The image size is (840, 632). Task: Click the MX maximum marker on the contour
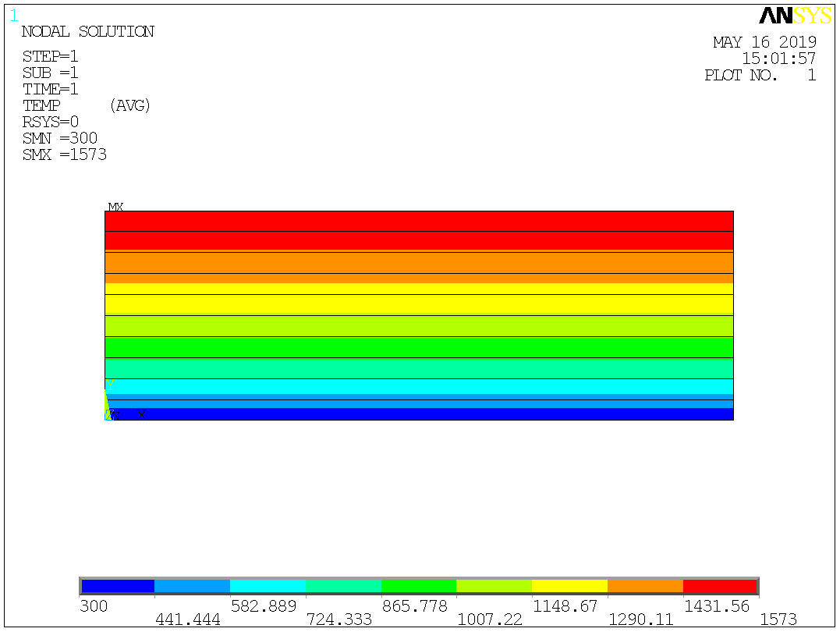(115, 207)
